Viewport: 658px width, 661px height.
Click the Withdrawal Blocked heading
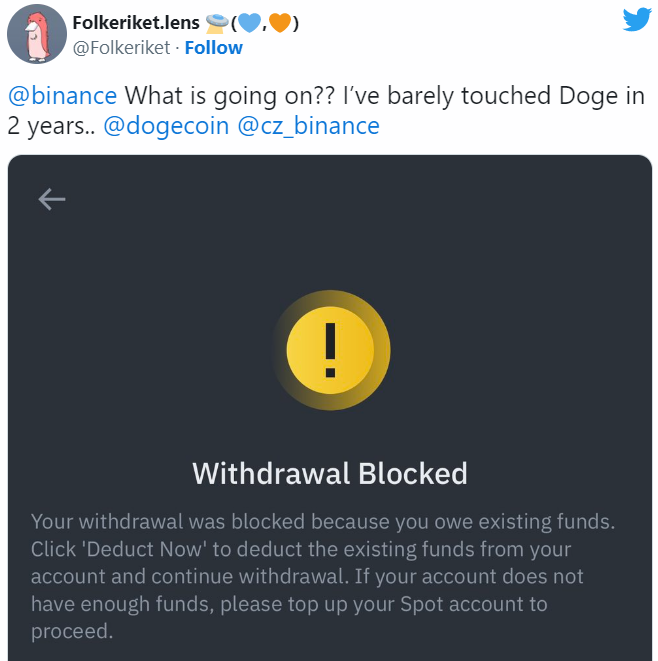click(x=330, y=473)
